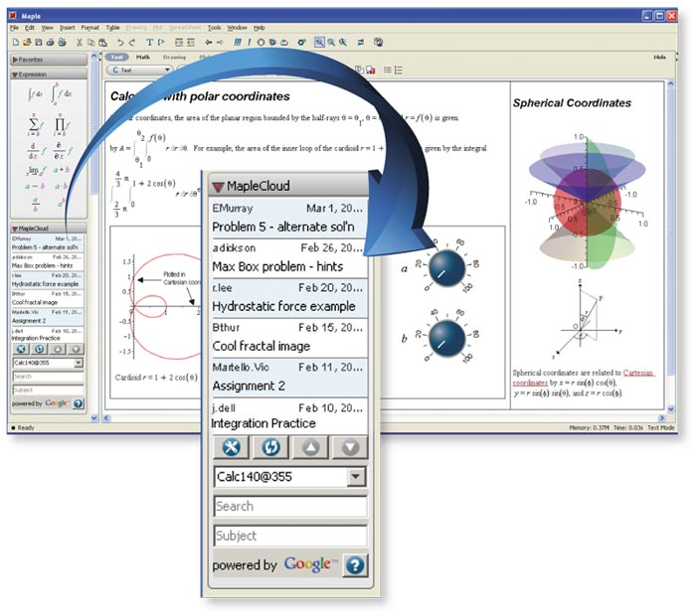Image resolution: width=696 pixels, height=616 pixels.
Task: Switch to Text input mode
Action: 116,58
